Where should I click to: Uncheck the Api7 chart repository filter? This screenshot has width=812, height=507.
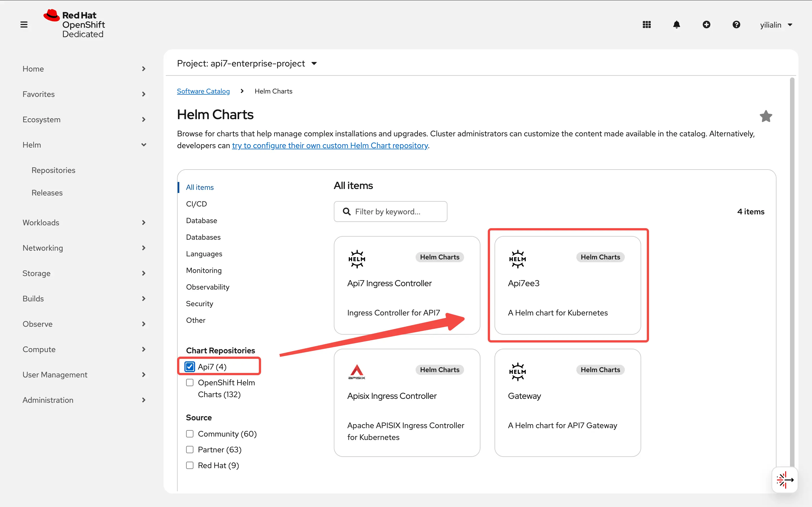(x=190, y=366)
